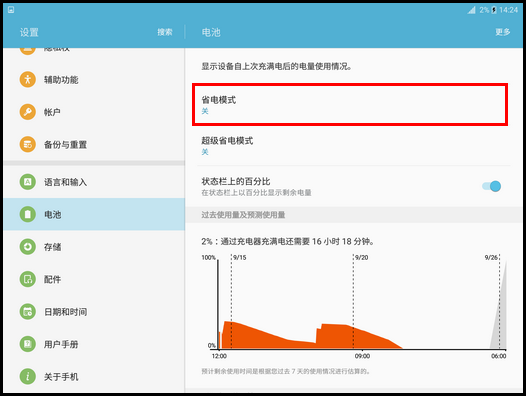Viewport: 526px width, 396px height.
Task: Tap the 9/15 marker on battery graph
Action: click(240, 257)
